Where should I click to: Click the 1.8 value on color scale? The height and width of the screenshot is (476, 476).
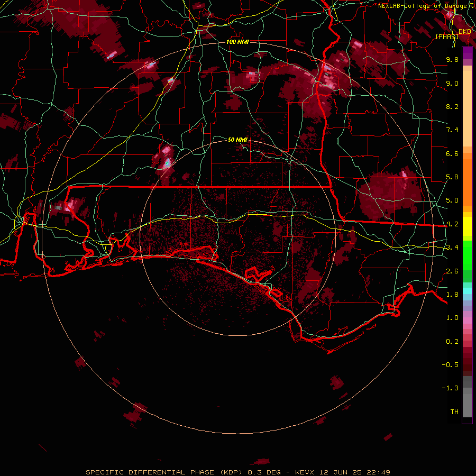coord(452,295)
